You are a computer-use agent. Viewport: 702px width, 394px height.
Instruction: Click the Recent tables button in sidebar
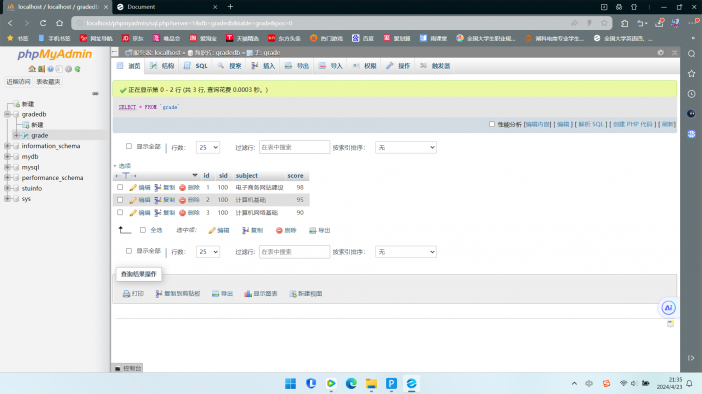click(18, 81)
